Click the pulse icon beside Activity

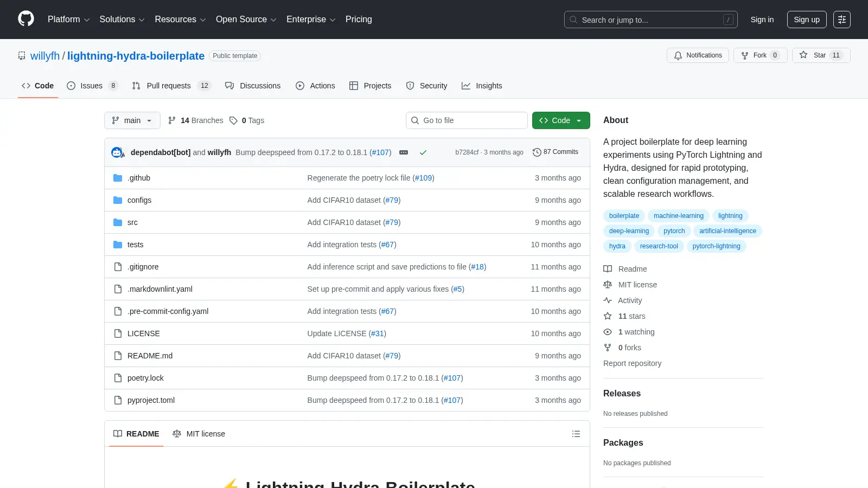(608, 300)
